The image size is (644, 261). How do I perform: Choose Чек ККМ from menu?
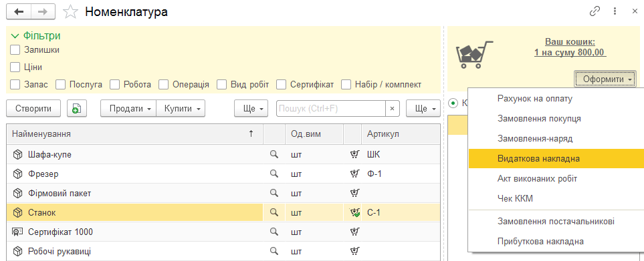[556, 199]
